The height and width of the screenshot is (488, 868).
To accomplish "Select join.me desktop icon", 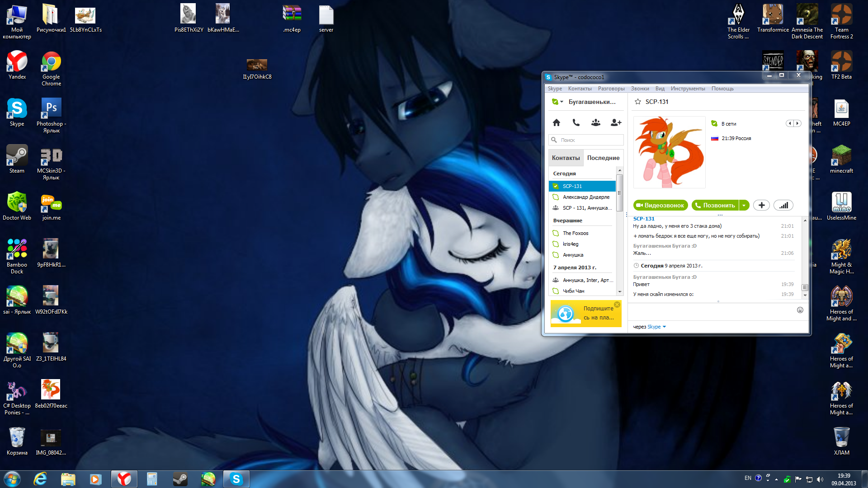I will (x=51, y=206).
